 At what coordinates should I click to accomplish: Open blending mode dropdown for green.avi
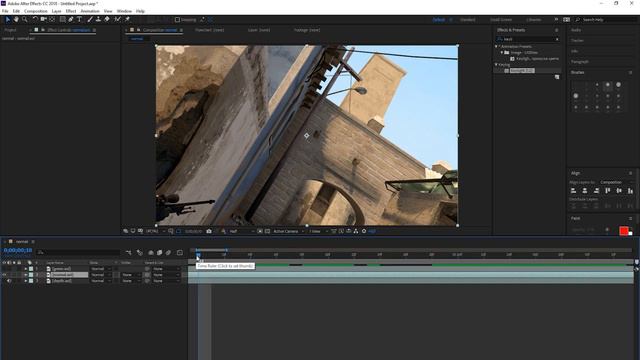(100, 269)
